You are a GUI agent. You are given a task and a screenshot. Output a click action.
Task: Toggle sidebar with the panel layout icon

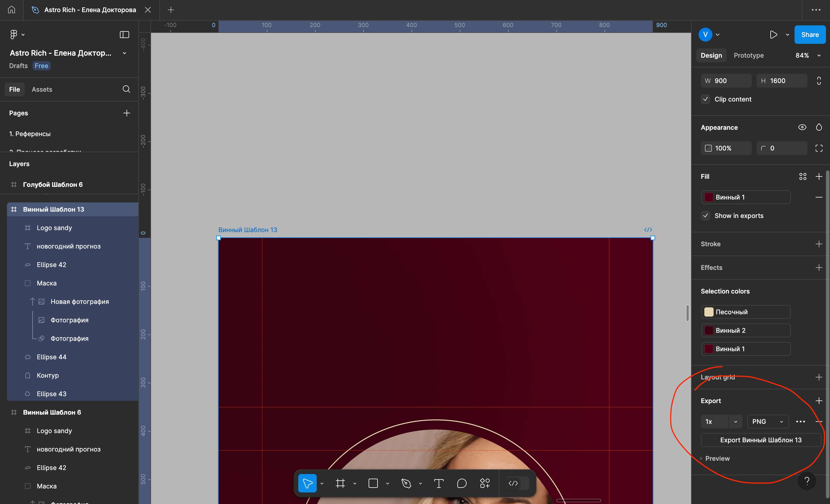point(124,35)
